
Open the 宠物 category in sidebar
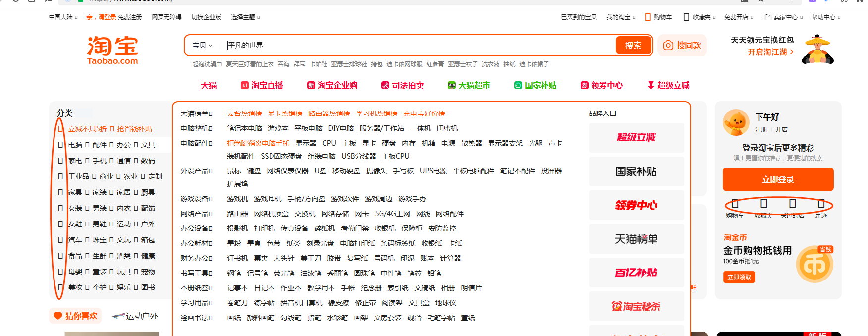[x=148, y=272]
